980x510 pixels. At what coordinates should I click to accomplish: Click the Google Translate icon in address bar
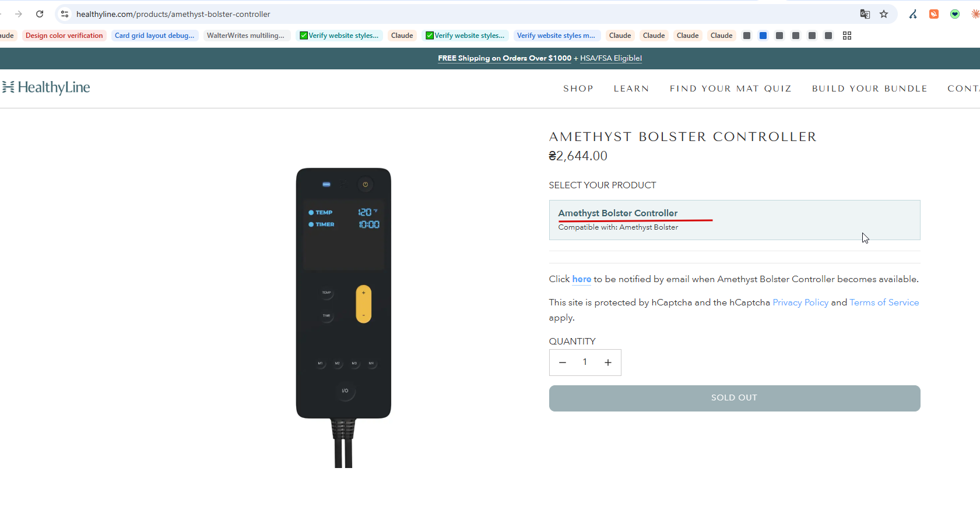coord(865,14)
